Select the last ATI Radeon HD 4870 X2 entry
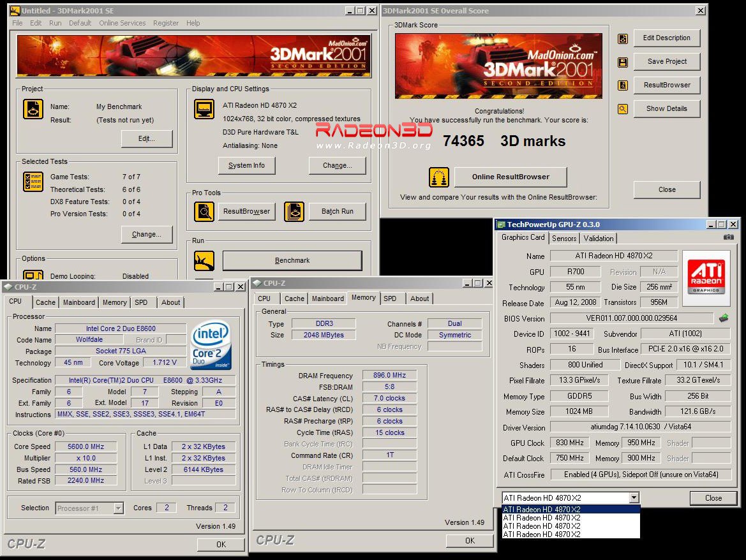Viewport: 746px width, 560px height. pyautogui.click(x=571, y=534)
